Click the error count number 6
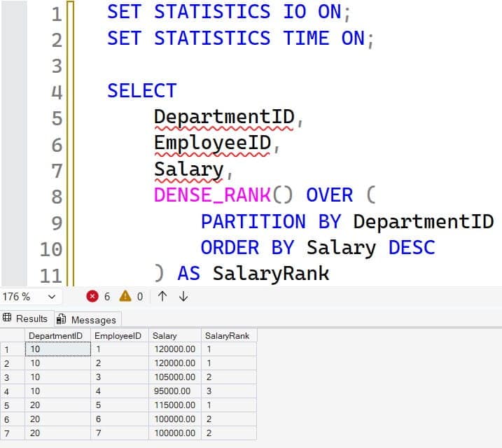This screenshot has width=502, height=448. pos(107,297)
